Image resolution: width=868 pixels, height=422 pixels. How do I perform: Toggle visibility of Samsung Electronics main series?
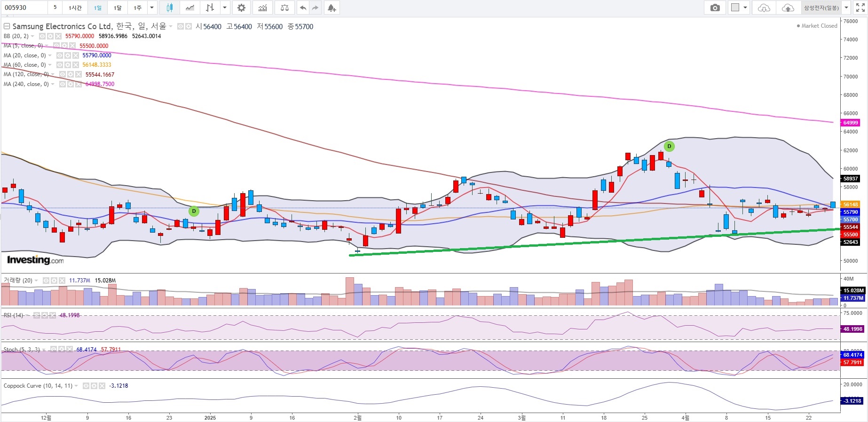tap(181, 27)
